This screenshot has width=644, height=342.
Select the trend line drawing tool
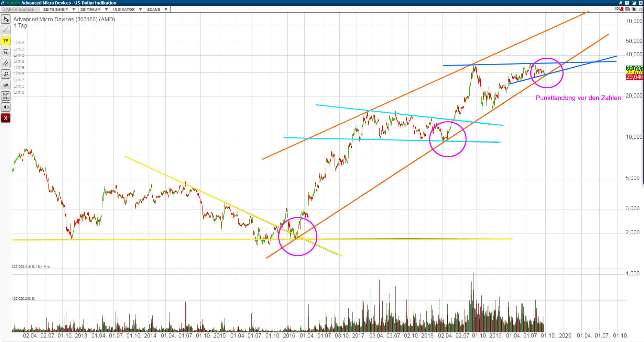(6, 30)
